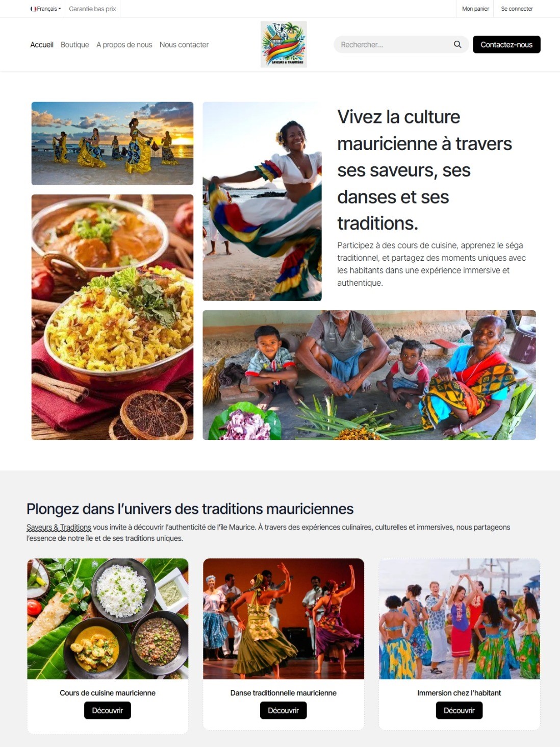Viewport: 560px width, 747px height.
Task: Open the Boutique menu item
Action: coord(74,44)
